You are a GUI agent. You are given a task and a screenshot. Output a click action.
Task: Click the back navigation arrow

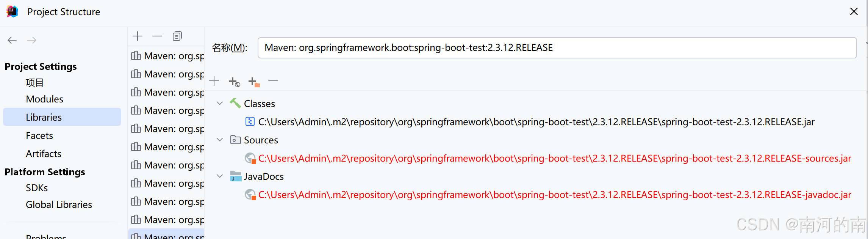[x=12, y=40]
